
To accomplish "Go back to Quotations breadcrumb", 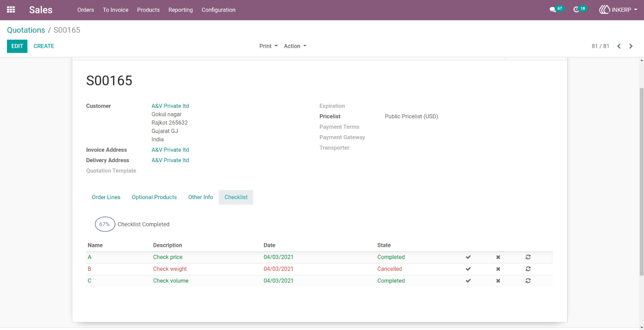I will [26, 30].
